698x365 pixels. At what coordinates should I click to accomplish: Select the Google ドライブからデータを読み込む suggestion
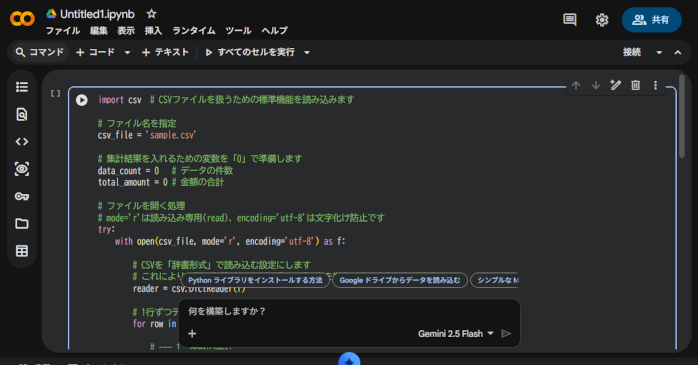pyautogui.click(x=400, y=280)
